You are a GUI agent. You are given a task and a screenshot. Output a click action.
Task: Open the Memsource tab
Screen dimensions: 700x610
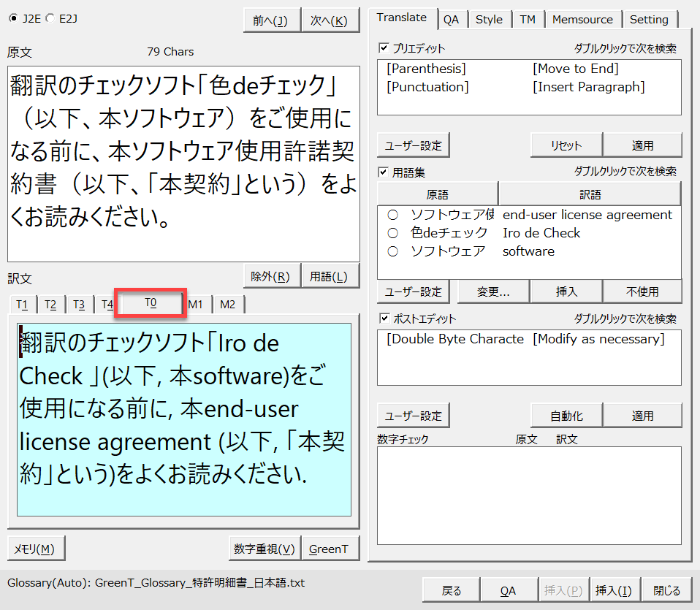click(584, 20)
